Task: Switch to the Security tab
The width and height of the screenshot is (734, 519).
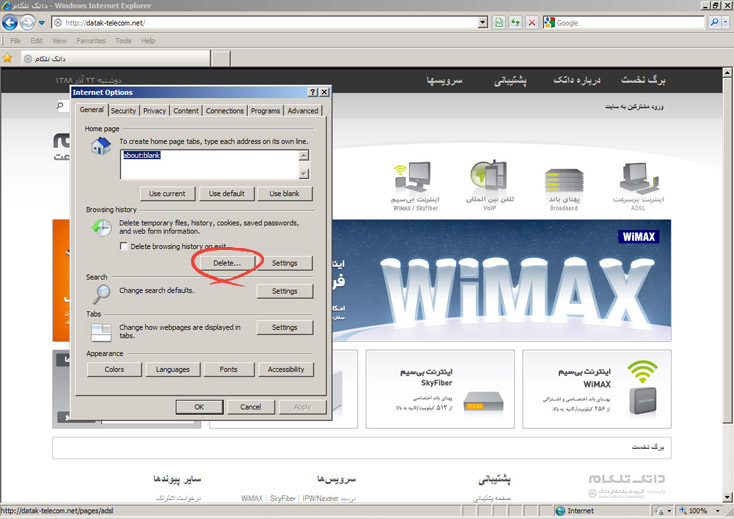Action: [x=124, y=110]
